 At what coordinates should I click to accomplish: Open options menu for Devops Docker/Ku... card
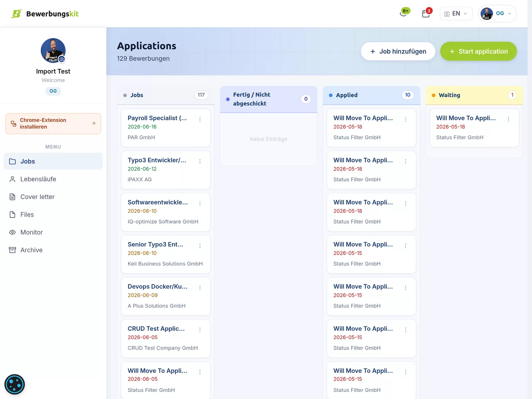point(200,288)
